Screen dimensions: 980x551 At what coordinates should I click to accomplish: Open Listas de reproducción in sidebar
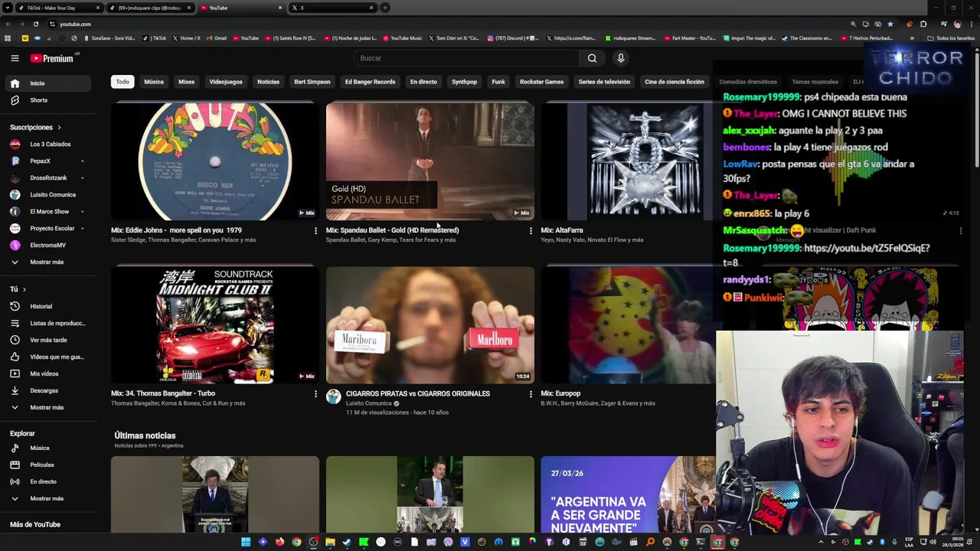pyautogui.click(x=49, y=323)
